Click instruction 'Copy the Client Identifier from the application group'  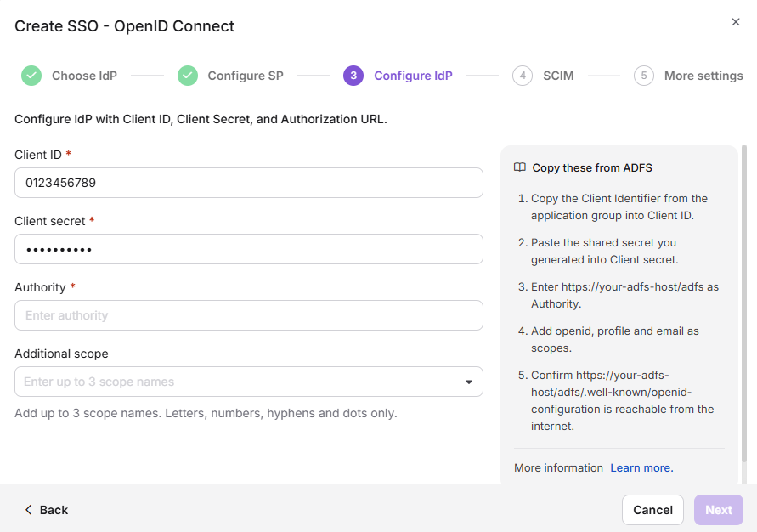619,207
